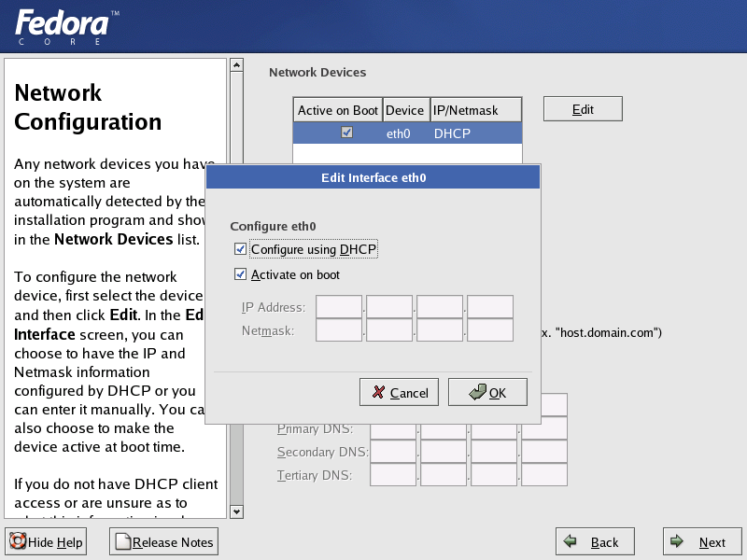Screen dimensions: 747x560
Task: Click the Hide Help button
Action: pos(46,541)
